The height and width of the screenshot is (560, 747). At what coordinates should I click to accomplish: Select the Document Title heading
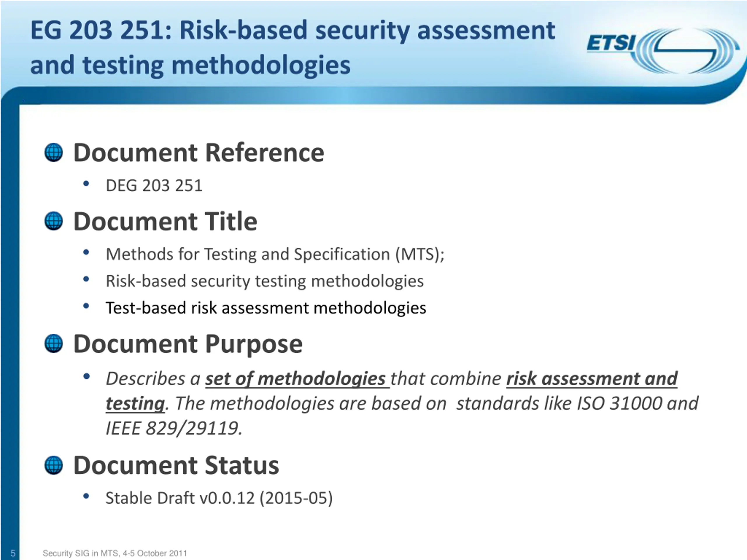point(165,221)
